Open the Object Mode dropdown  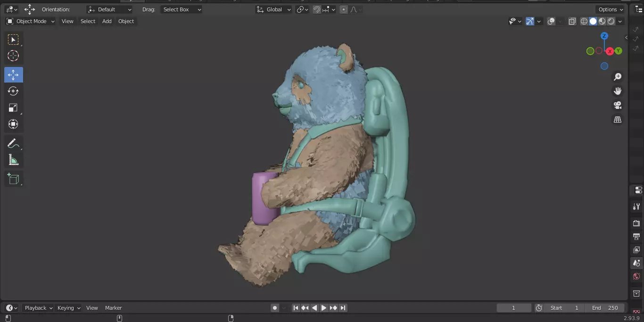31,21
